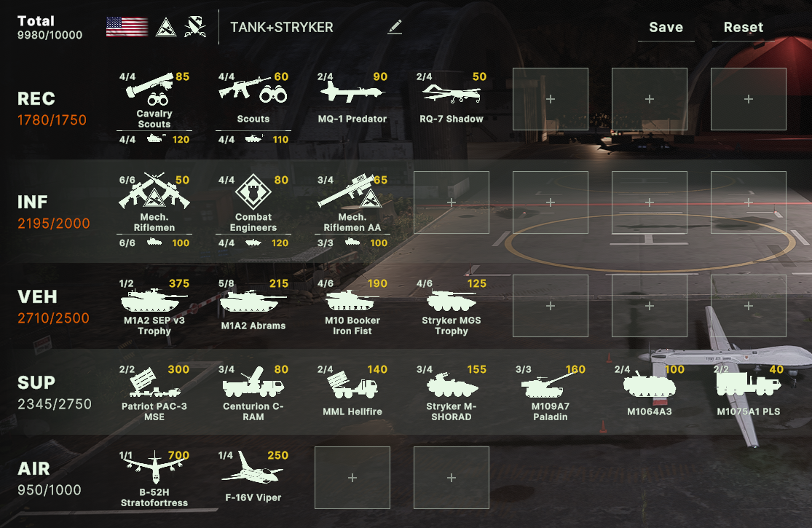Click the cavalry division emblem icon
This screenshot has height=528, width=812.
(x=195, y=27)
